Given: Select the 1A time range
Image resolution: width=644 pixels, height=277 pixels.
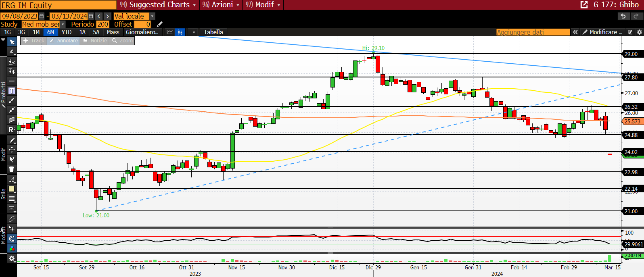Looking at the screenshot, I should click(x=82, y=32).
